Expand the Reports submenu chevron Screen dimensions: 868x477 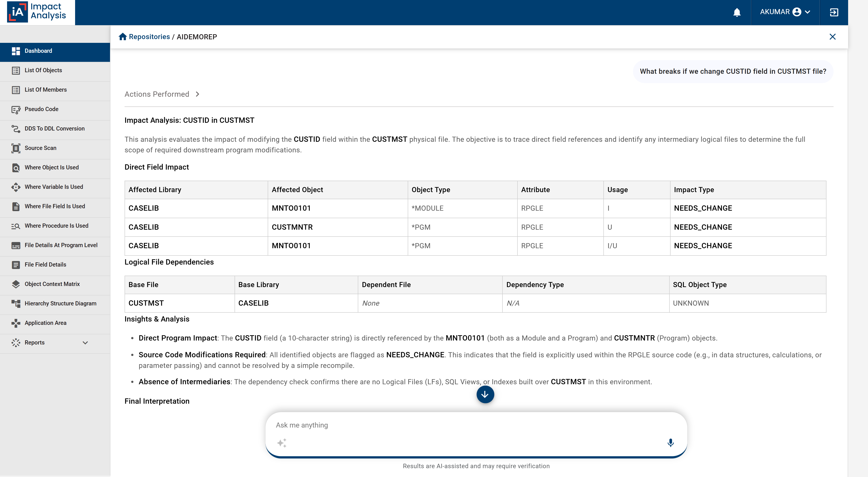pyautogui.click(x=85, y=343)
